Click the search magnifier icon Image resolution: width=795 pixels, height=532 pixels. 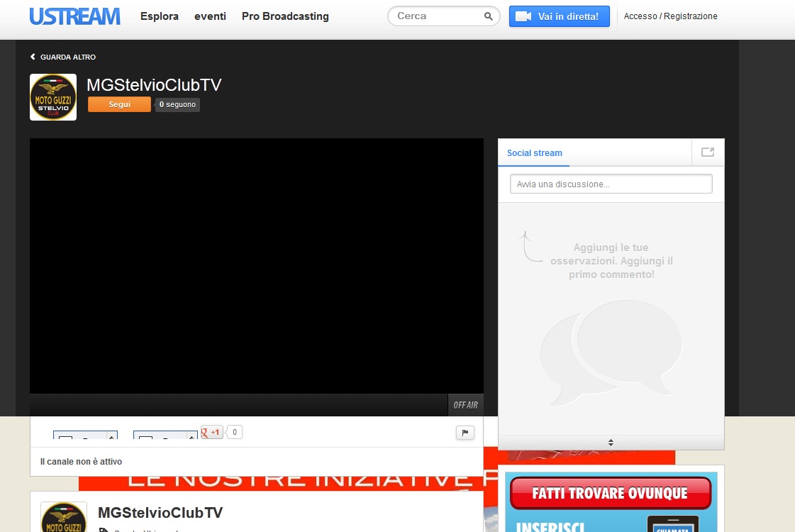tap(488, 16)
